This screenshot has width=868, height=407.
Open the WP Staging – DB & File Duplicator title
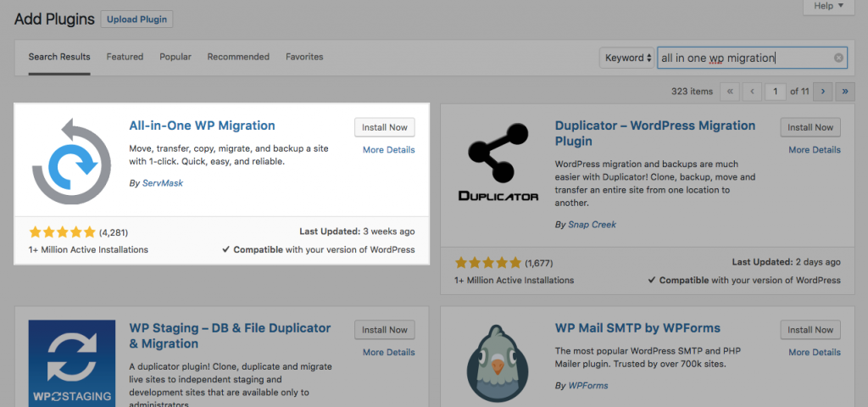click(x=230, y=336)
